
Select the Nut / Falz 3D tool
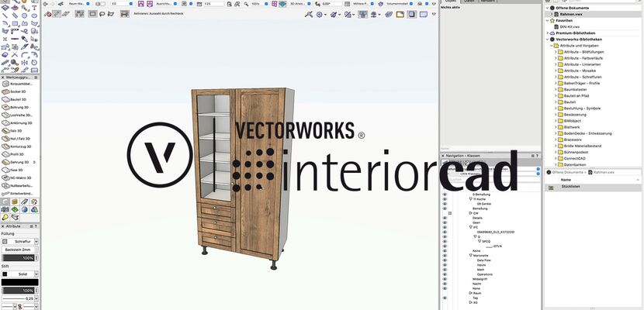(20, 139)
